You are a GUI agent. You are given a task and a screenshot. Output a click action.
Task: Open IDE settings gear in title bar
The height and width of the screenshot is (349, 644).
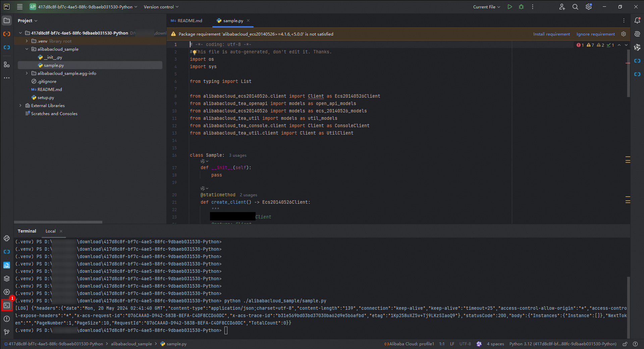(x=589, y=7)
